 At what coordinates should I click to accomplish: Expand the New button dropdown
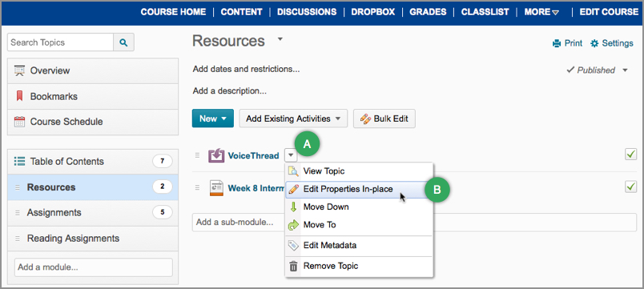(213, 118)
